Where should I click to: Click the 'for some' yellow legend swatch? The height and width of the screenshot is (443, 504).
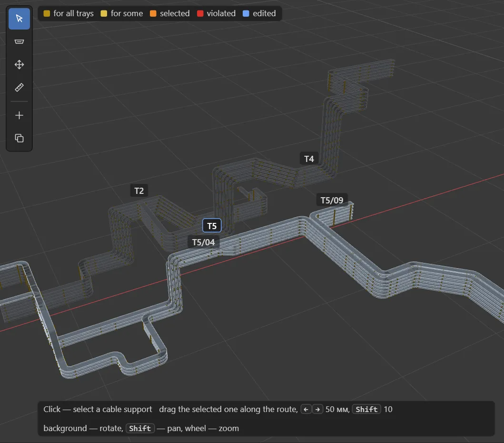(x=104, y=13)
